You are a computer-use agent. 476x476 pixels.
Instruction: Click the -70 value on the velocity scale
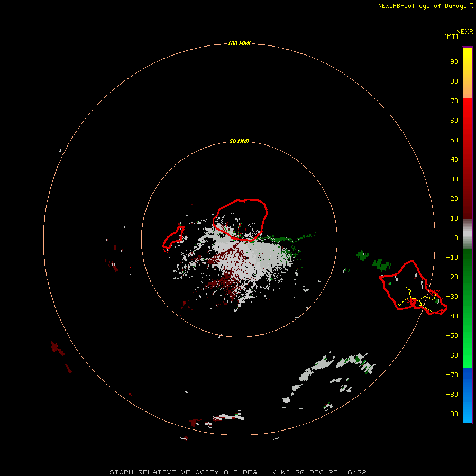click(452, 374)
